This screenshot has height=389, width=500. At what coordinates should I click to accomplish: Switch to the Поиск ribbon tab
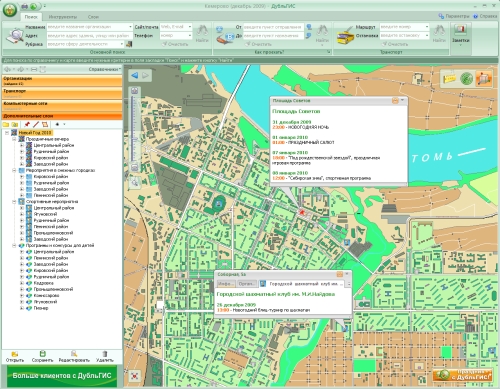31,17
